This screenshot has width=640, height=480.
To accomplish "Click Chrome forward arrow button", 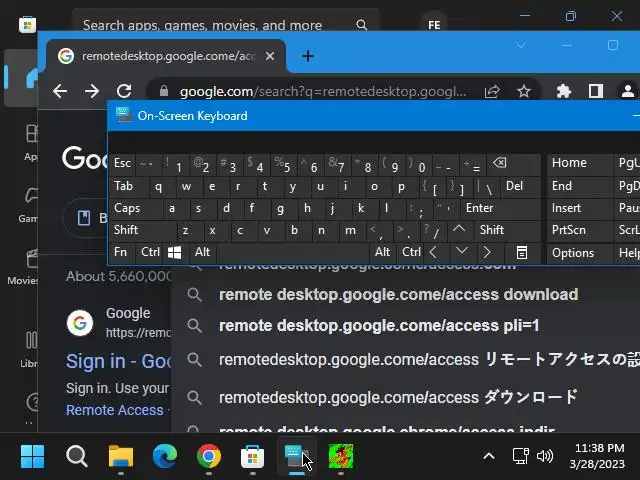I will 92,91.
